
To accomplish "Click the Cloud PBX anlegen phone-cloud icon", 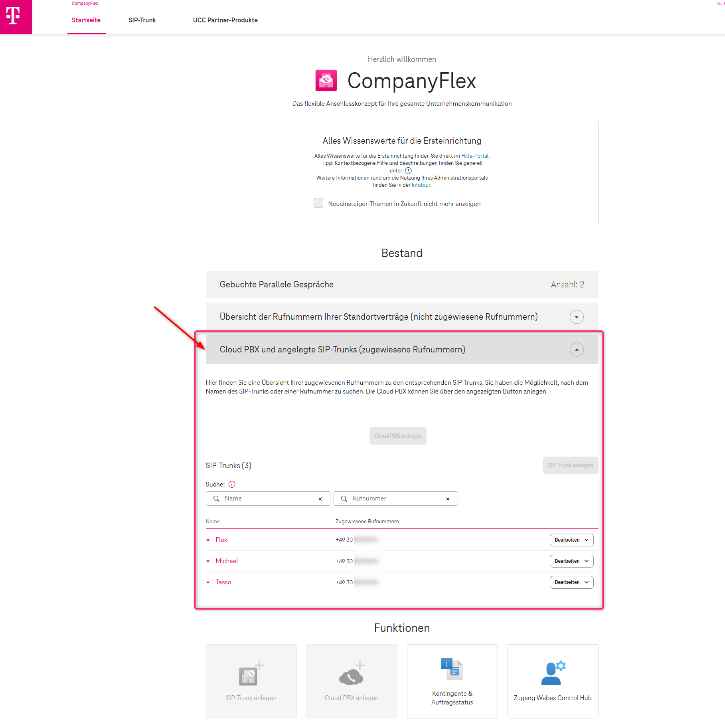I will coord(352,673).
